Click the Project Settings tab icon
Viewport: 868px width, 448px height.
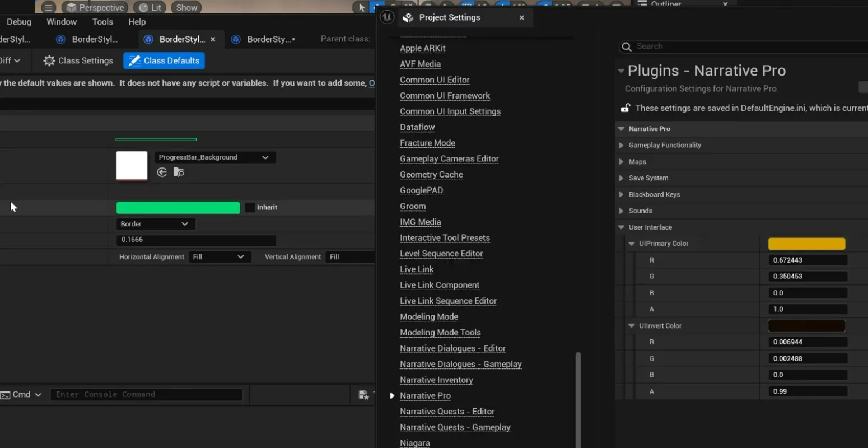point(408,18)
